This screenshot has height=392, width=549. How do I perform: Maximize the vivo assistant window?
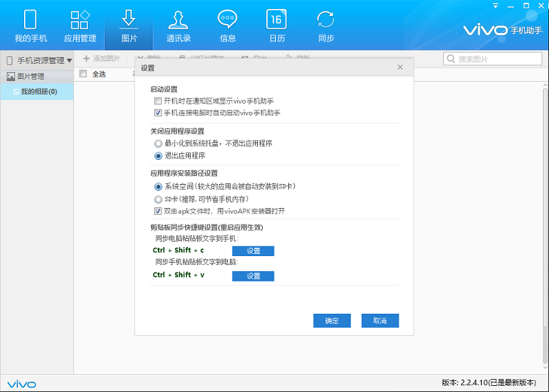[526, 5]
